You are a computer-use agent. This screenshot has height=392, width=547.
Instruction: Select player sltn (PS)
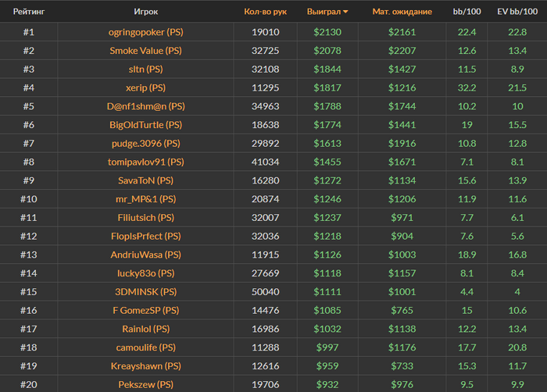[x=145, y=69]
